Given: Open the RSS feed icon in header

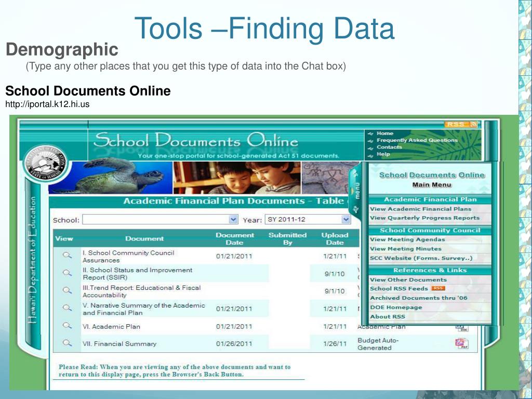Looking at the screenshot, I should point(462,124).
